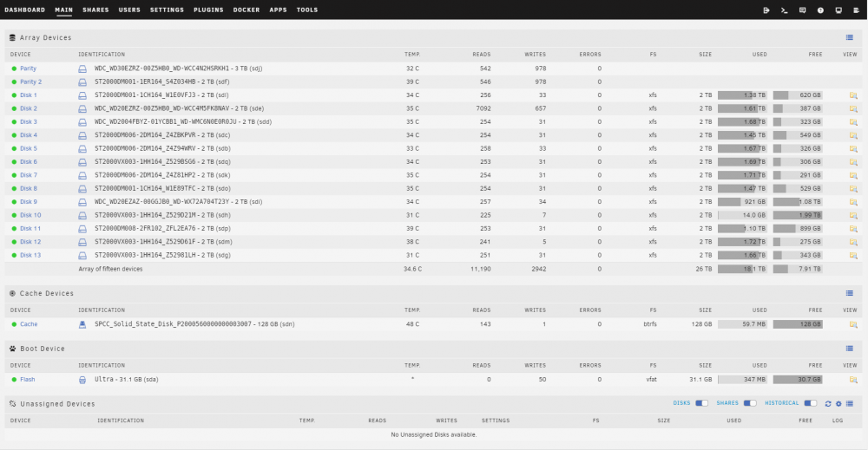Click the list view icon in Array Devices header

[849, 37]
